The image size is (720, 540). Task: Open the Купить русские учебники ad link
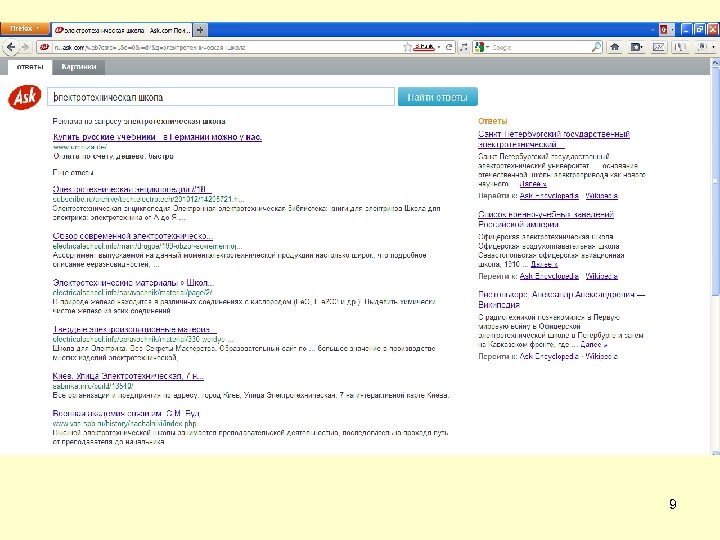point(157,137)
